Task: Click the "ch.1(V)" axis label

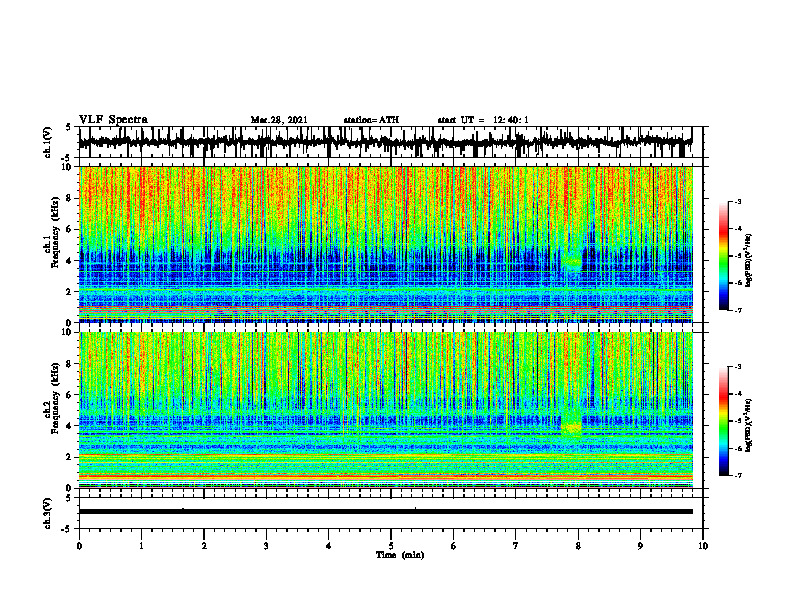Action: (48, 142)
